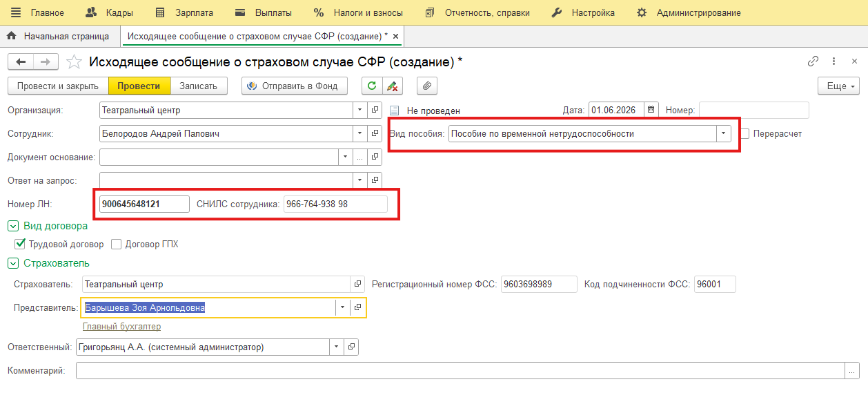
Task: Open the Ответственный record icon
Action: 351,347
